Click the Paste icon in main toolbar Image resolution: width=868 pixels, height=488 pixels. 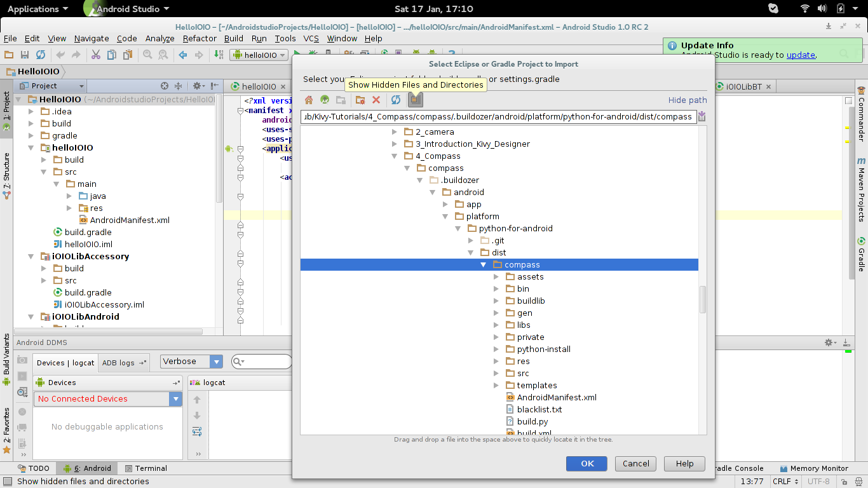coord(127,55)
